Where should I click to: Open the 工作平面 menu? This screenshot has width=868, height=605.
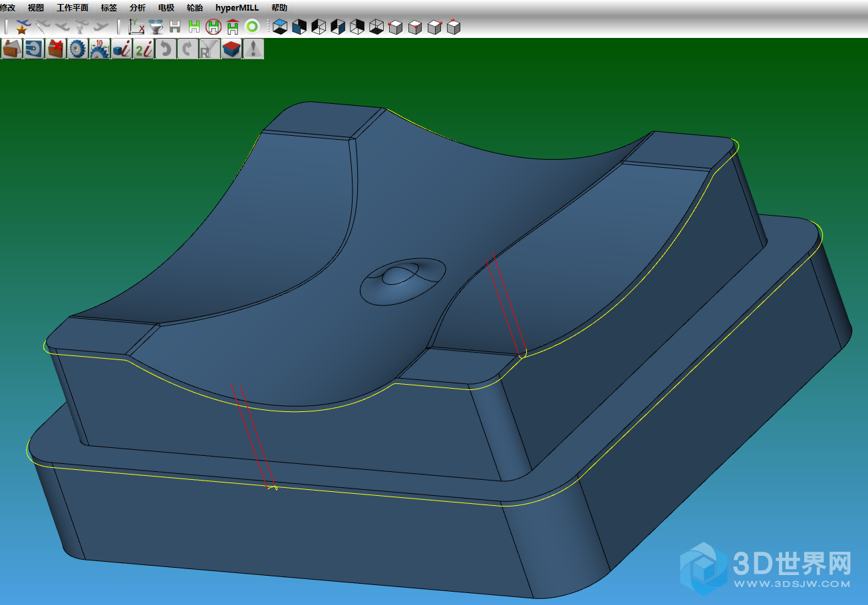tap(72, 8)
